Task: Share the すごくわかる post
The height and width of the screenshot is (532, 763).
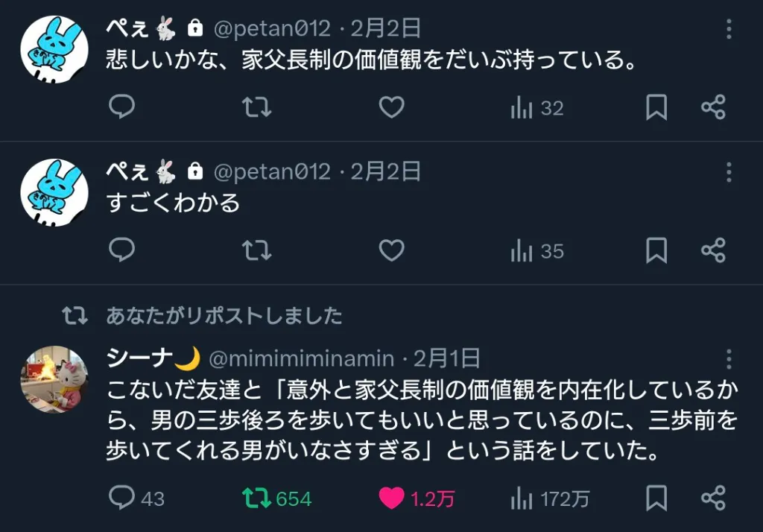Action: click(x=713, y=251)
